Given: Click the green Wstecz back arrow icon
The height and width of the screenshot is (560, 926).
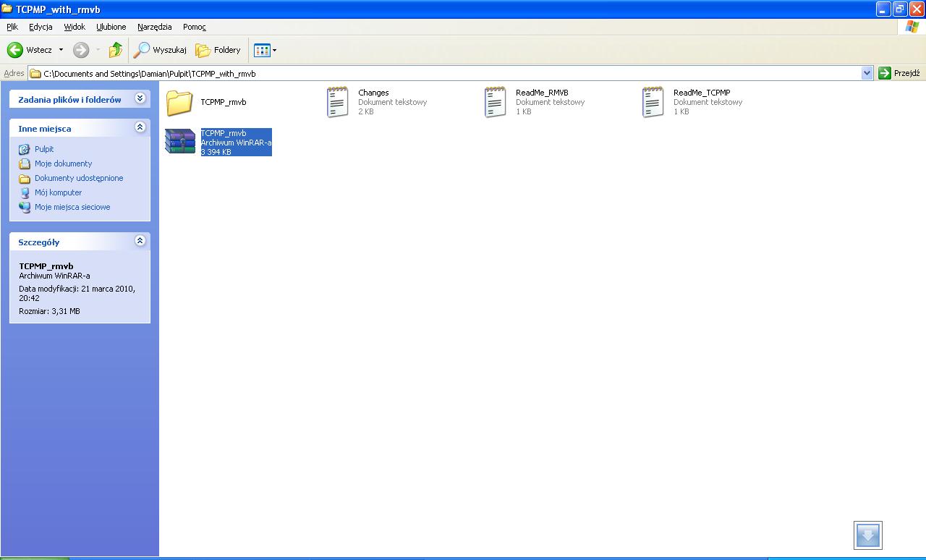Looking at the screenshot, I should (15, 50).
